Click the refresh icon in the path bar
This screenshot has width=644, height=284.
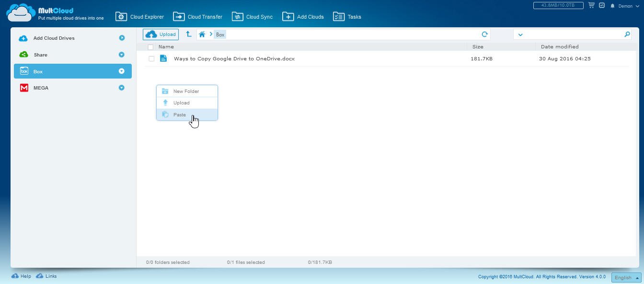(x=484, y=34)
